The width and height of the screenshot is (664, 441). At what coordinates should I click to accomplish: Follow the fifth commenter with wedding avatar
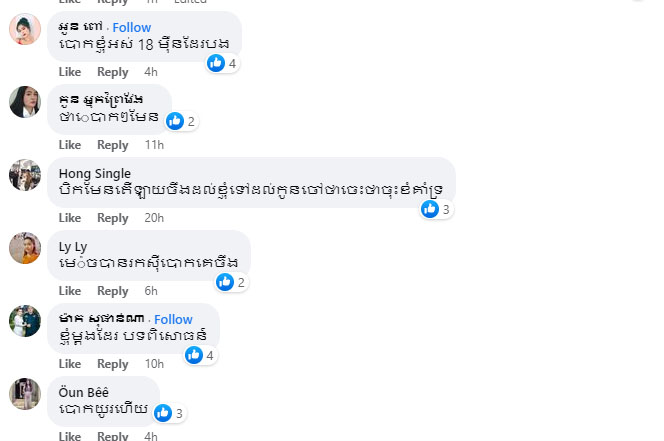[x=173, y=319]
